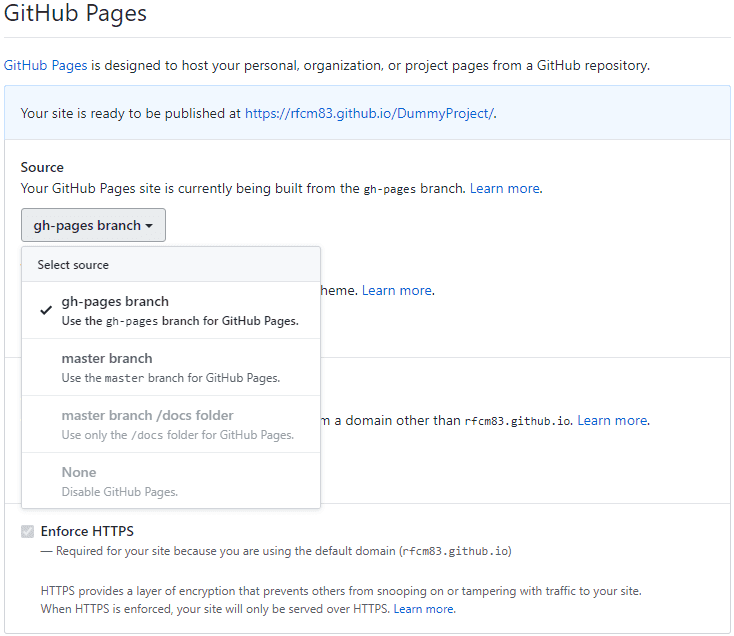Click the GitHub Pages page heading

(75, 13)
